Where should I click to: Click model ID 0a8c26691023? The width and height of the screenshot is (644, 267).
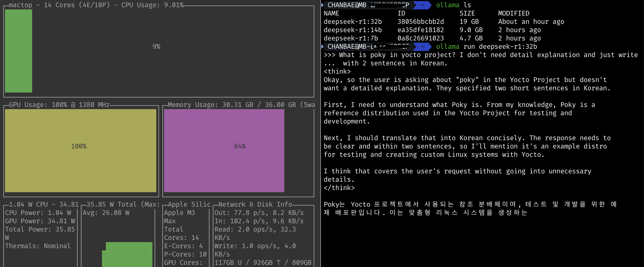click(421, 38)
